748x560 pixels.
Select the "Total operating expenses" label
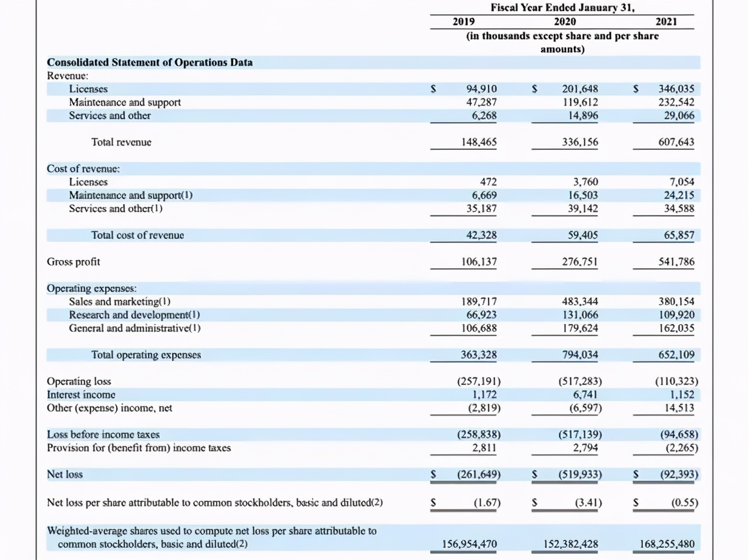click(x=146, y=355)
